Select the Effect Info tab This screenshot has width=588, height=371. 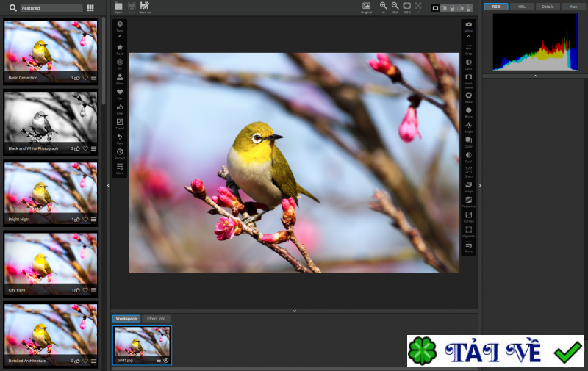click(x=156, y=319)
